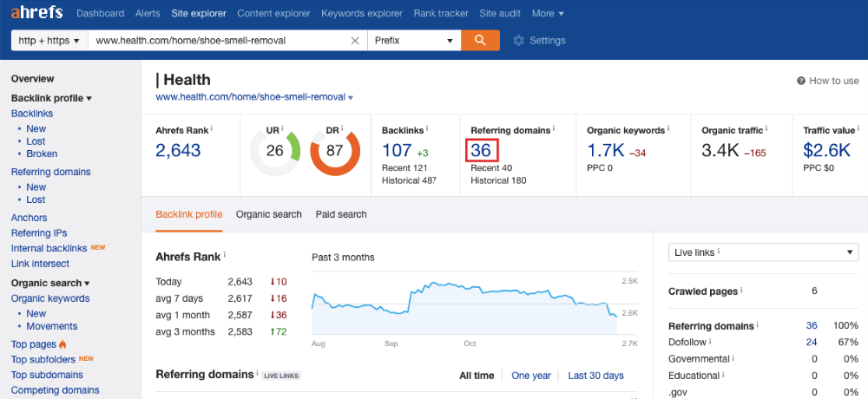Select the All time range option
Viewport: 868px width, 399px height.
click(477, 376)
